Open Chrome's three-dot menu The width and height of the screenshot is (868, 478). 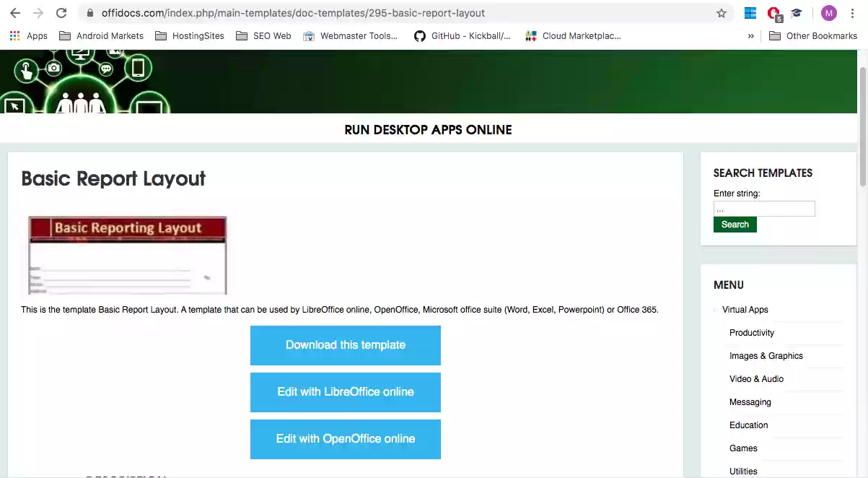[852, 13]
